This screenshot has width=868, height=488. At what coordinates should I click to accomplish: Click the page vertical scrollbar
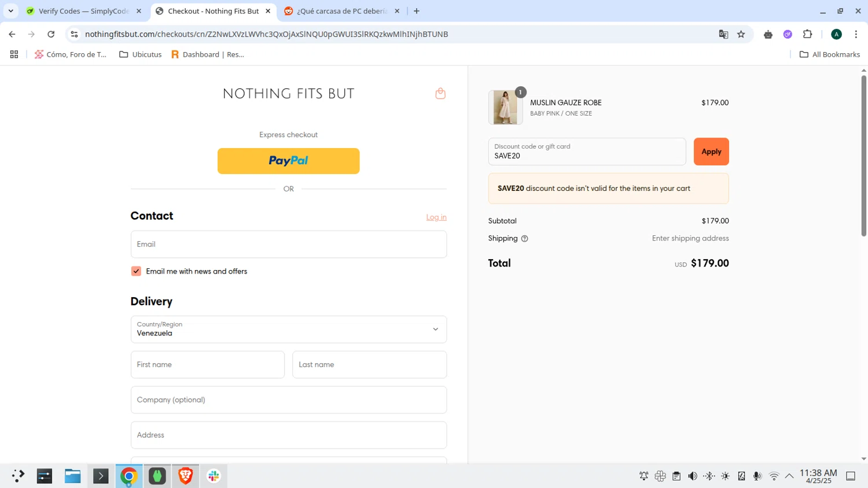(x=863, y=156)
